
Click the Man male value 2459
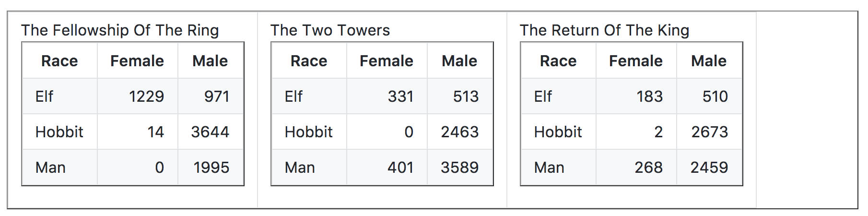pos(709,168)
